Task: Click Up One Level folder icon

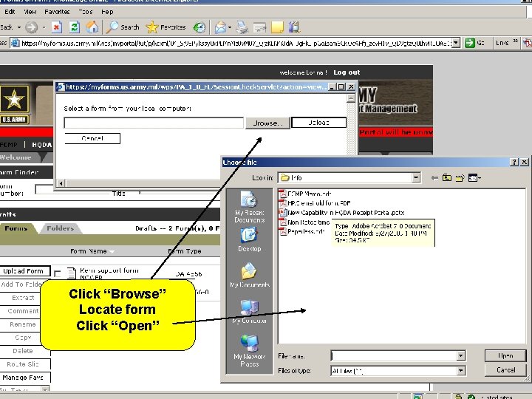Action: point(447,178)
